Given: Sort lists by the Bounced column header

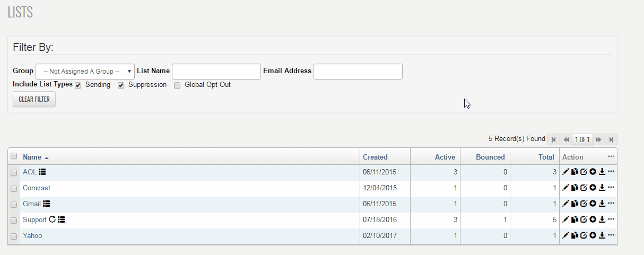Looking at the screenshot, I should point(490,157).
